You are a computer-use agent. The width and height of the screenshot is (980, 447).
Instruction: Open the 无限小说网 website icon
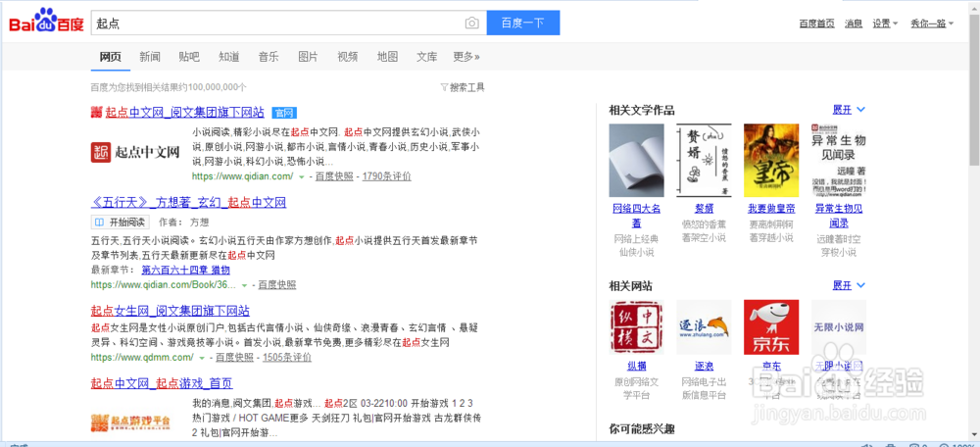tap(839, 327)
